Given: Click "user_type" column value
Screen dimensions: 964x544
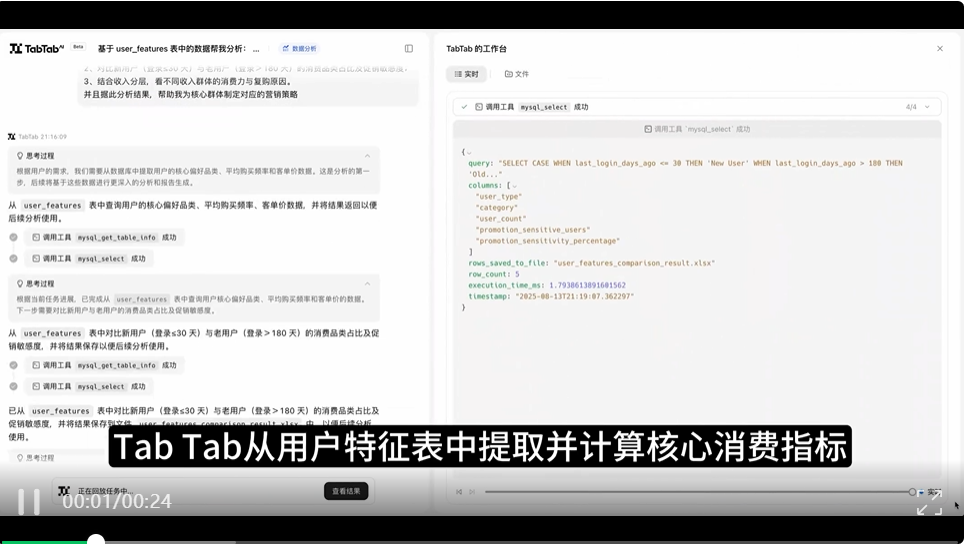Looking at the screenshot, I should 499,197.
